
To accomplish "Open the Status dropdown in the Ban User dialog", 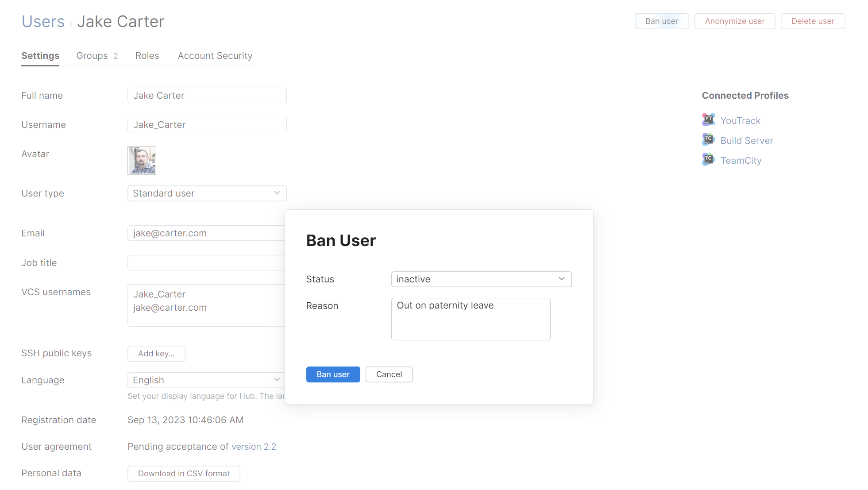I will click(x=481, y=279).
